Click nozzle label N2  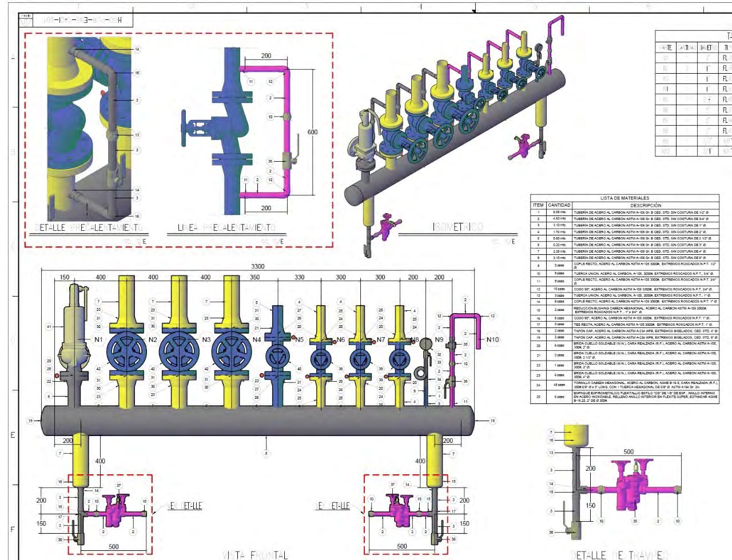click(153, 339)
